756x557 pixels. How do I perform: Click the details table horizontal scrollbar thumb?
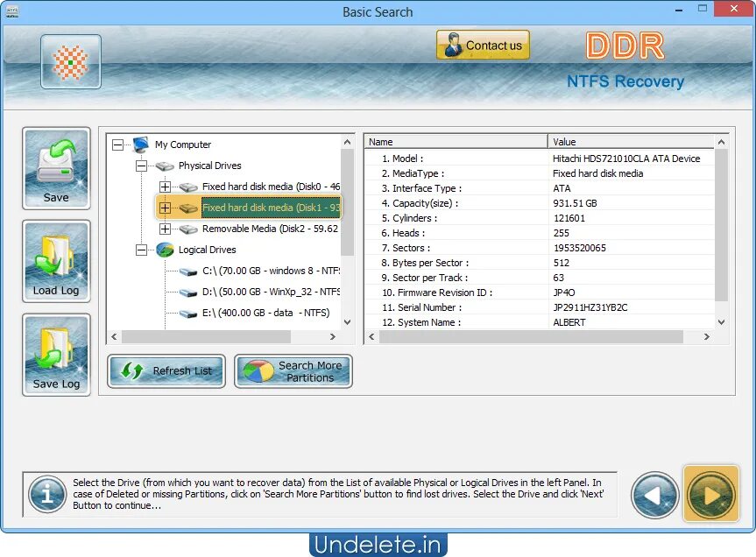pos(531,337)
